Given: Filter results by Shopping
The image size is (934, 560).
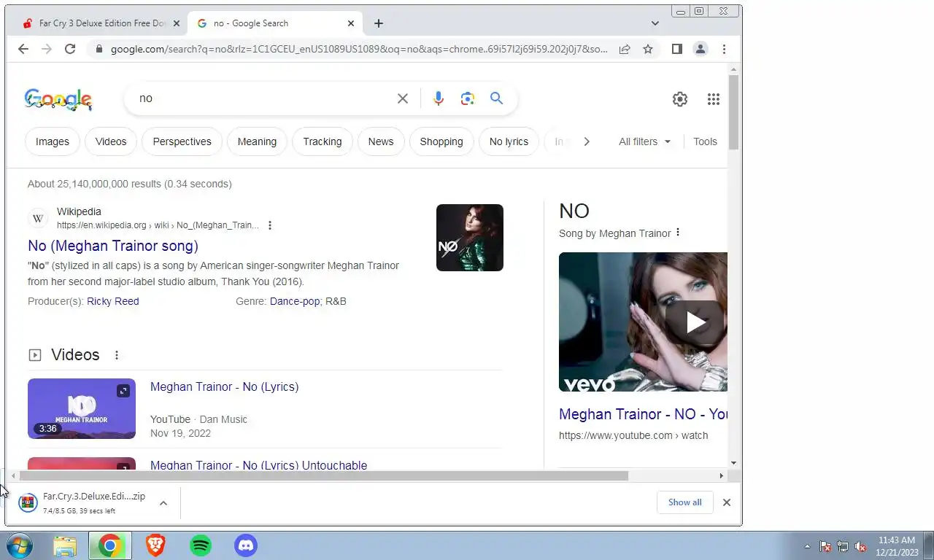Looking at the screenshot, I should 441,141.
